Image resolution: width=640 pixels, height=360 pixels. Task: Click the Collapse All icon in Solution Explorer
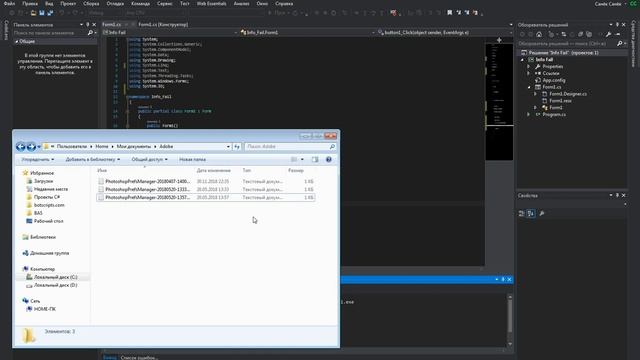pos(580,34)
